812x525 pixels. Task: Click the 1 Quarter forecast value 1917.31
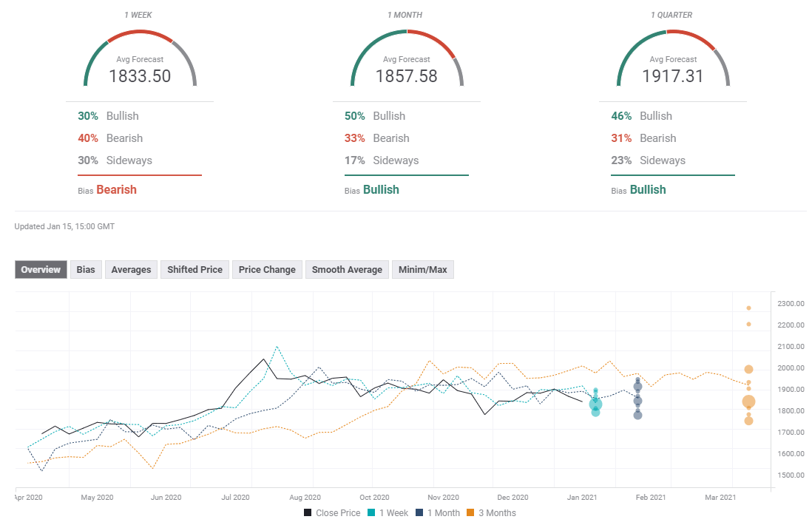point(672,75)
